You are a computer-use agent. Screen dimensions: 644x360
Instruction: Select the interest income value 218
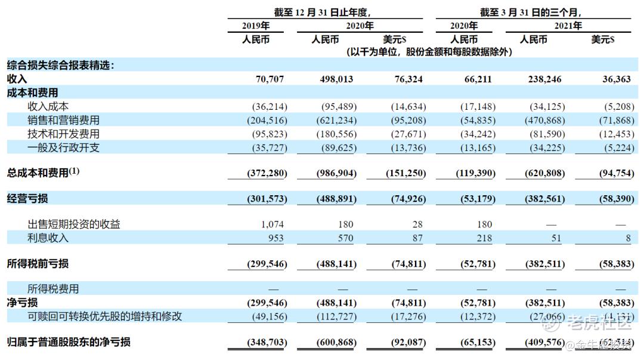pos(484,238)
